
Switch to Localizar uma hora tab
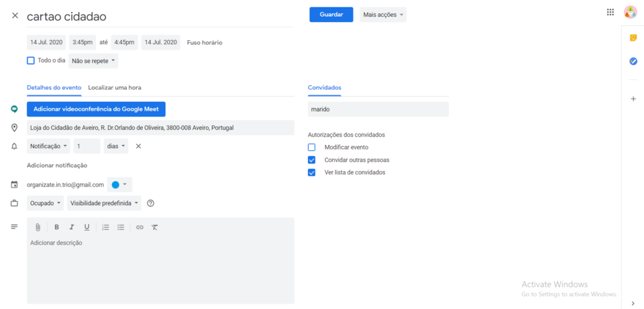115,87
